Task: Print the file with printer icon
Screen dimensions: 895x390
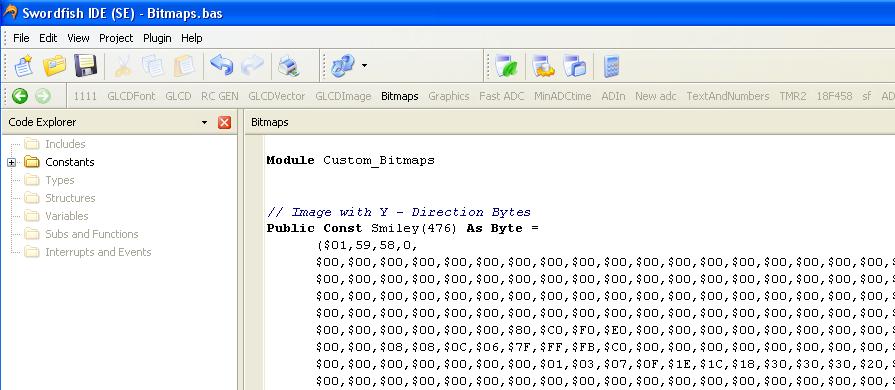Action: tap(289, 66)
